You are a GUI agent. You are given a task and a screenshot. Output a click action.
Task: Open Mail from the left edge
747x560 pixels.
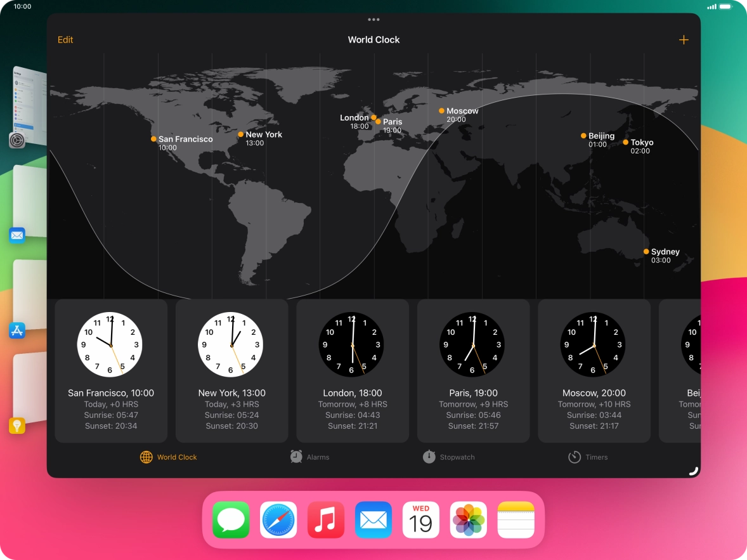coord(17,235)
